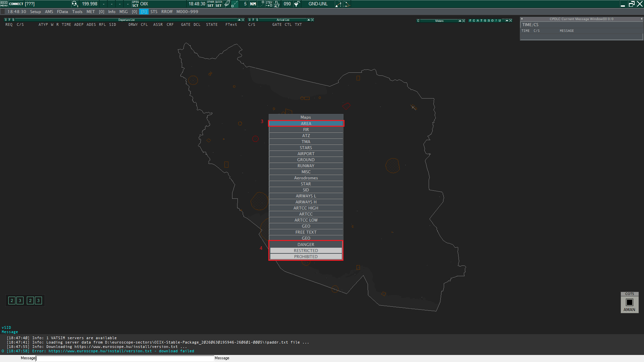Image resolution: width=644 pixels, height=362 pixels.
Task: Toggle the O flag on the Arrival List
Action: (250, 20)
